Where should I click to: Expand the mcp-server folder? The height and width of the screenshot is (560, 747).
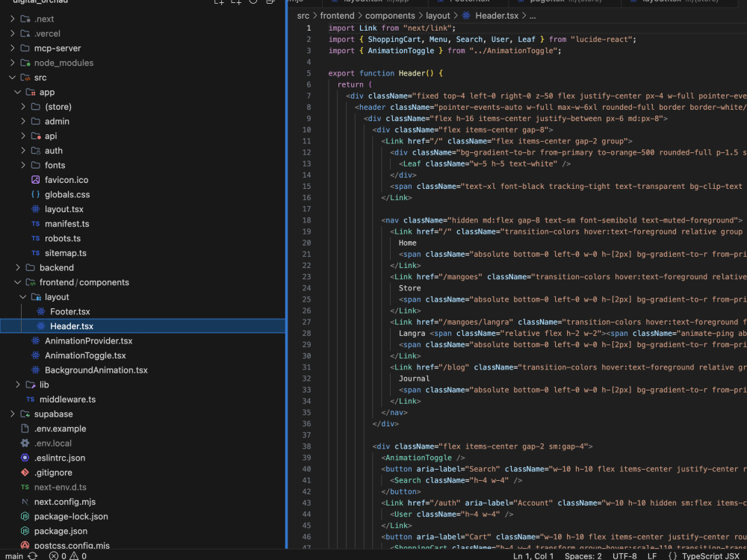[x=13, y=48]
